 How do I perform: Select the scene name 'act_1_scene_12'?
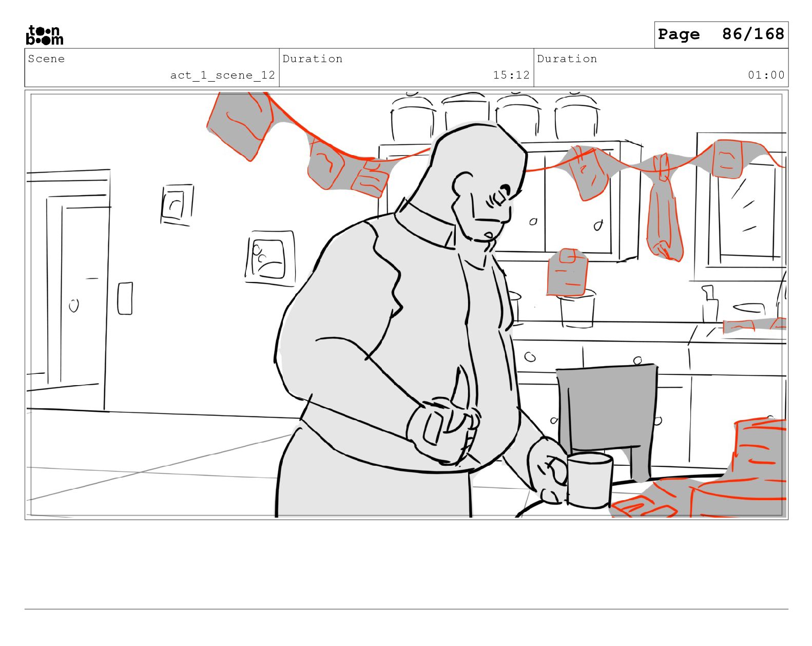pyautogui.click(x=223, y=75)
